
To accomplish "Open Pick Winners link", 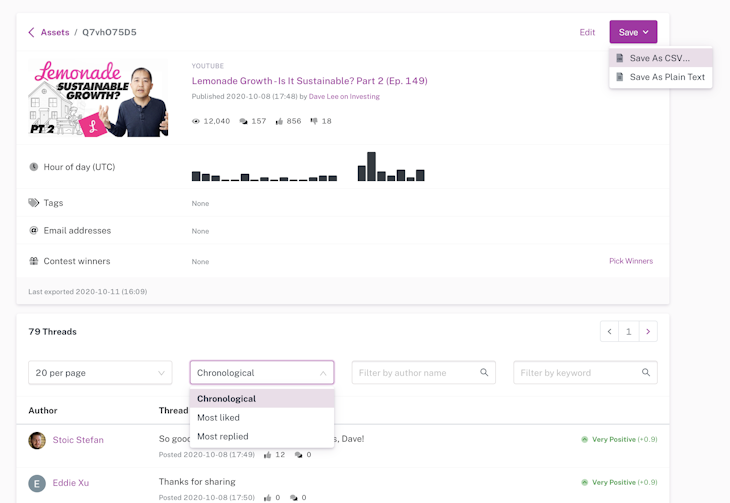I will [630, 261].
